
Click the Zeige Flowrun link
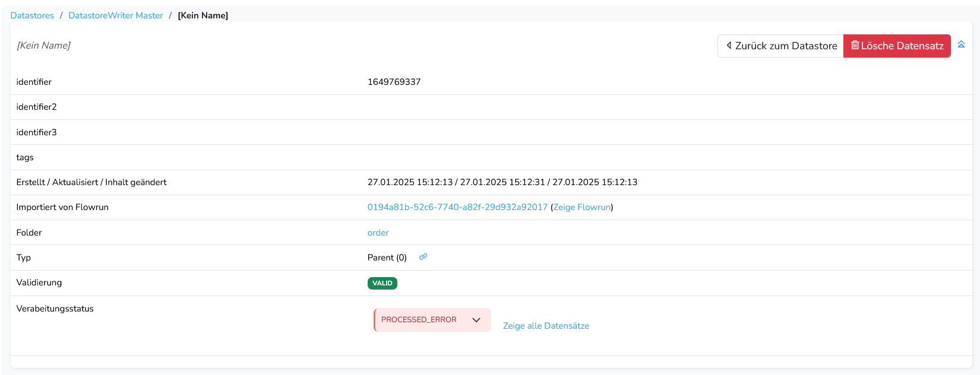point(581,207)
